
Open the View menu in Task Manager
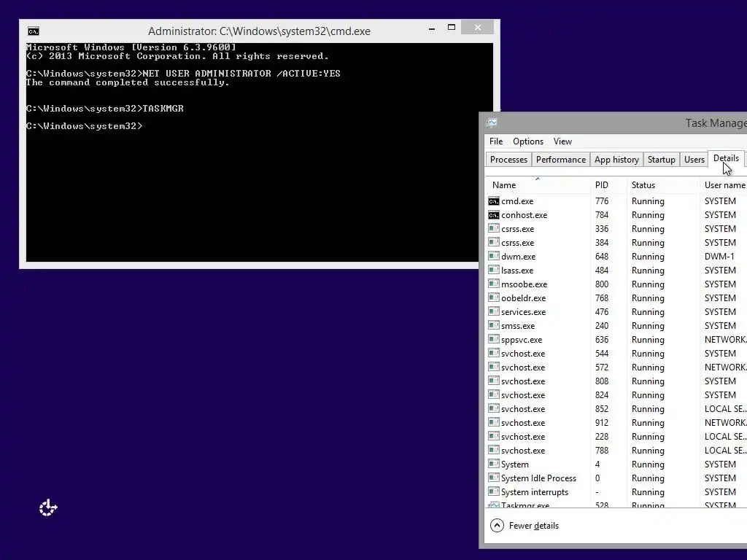click(562, 141)
